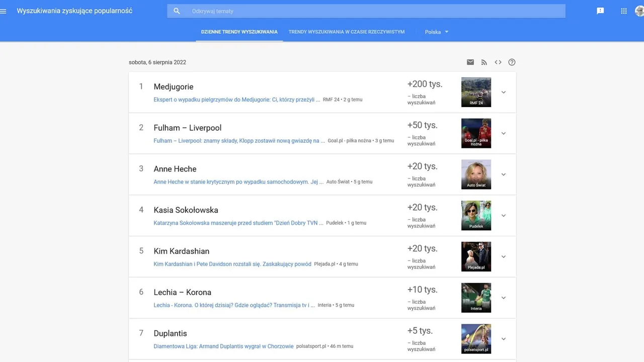Viewport: 644px width, 362px height.
Task: Open the Polska country dropdown
Action: [x=436, y=32]
